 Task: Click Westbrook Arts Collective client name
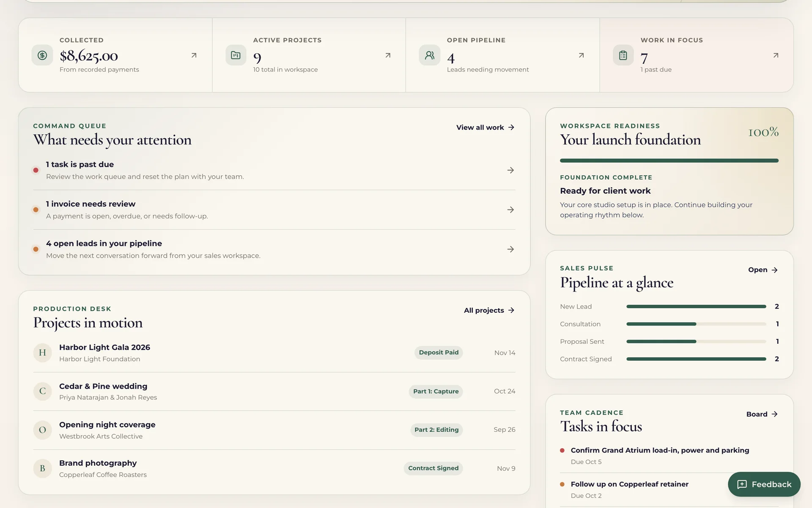pos(101,436)
